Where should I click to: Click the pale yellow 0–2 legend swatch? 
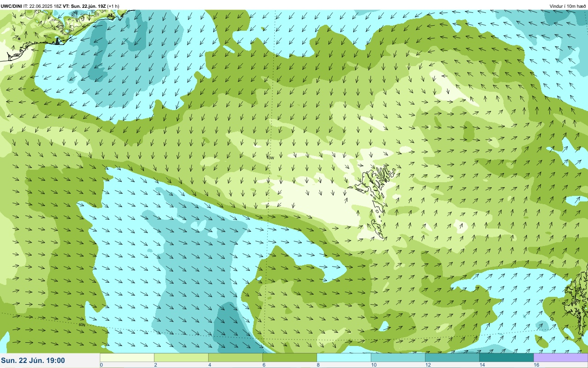(x=127, y=357)
